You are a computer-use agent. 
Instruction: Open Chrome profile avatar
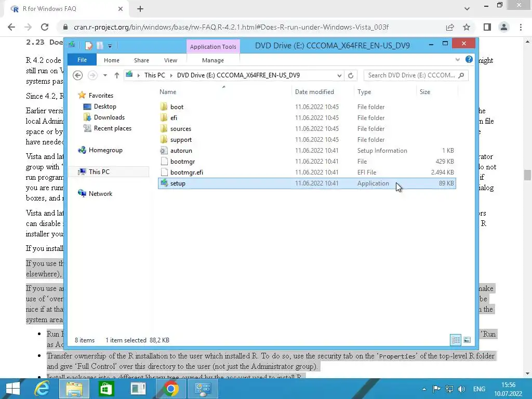[x=504, y=27]
